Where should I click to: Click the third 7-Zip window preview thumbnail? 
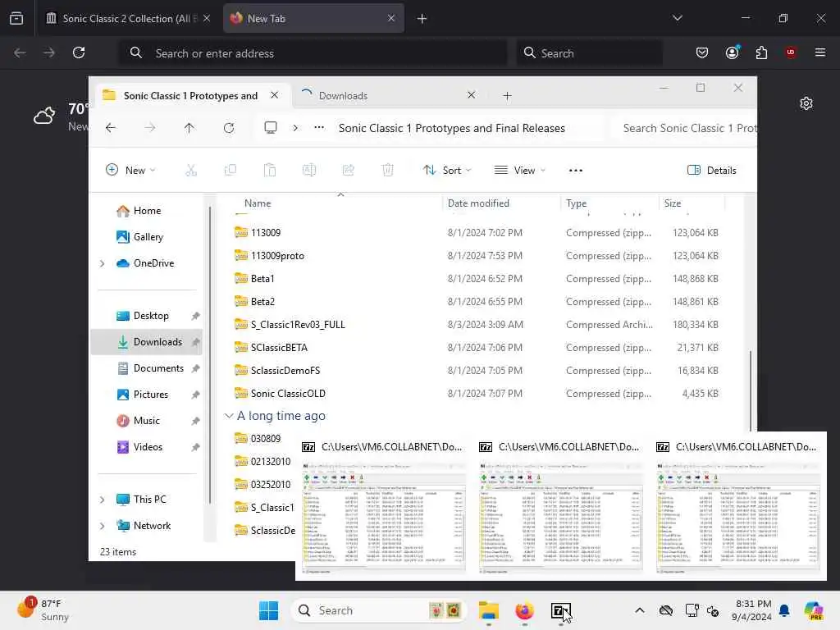coord(738,518)
